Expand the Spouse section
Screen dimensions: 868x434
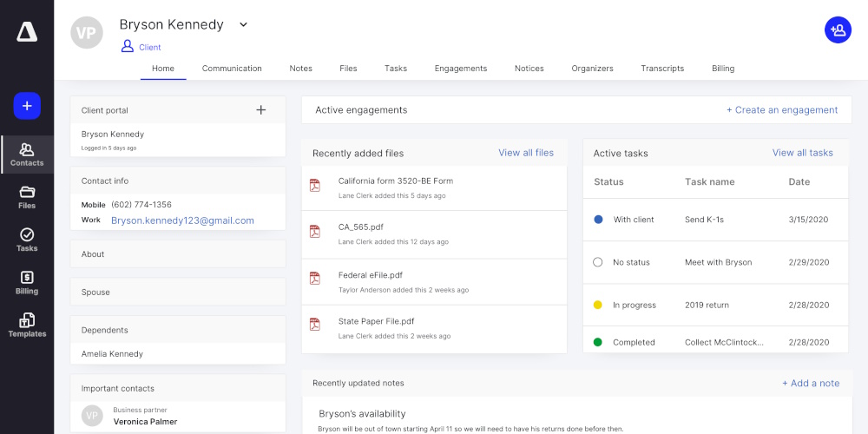pos(178,293)
